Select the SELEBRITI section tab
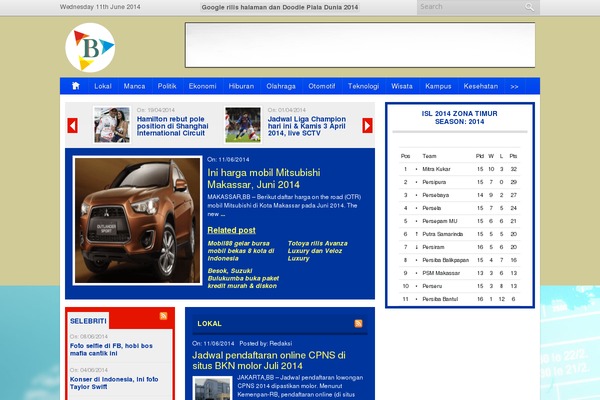The width and height of the screenshot is (600, 400). point(88,321)
